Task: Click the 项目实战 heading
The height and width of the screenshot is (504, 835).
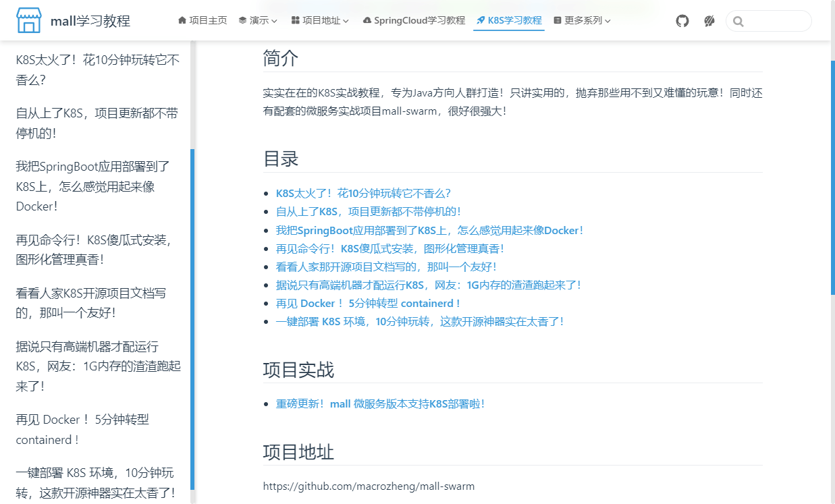Action: pyautogui.click(x=298, y=370)
